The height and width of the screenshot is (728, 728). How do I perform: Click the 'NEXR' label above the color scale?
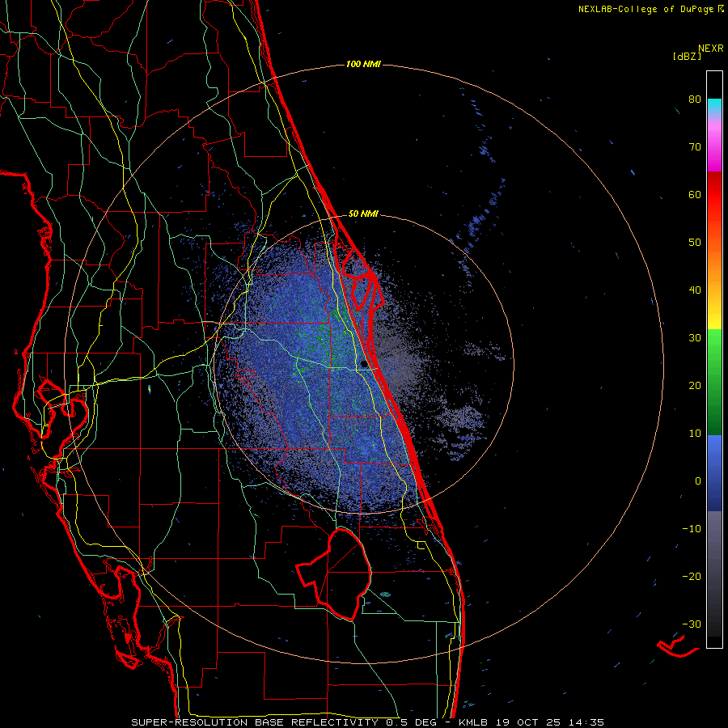[710, 49]
